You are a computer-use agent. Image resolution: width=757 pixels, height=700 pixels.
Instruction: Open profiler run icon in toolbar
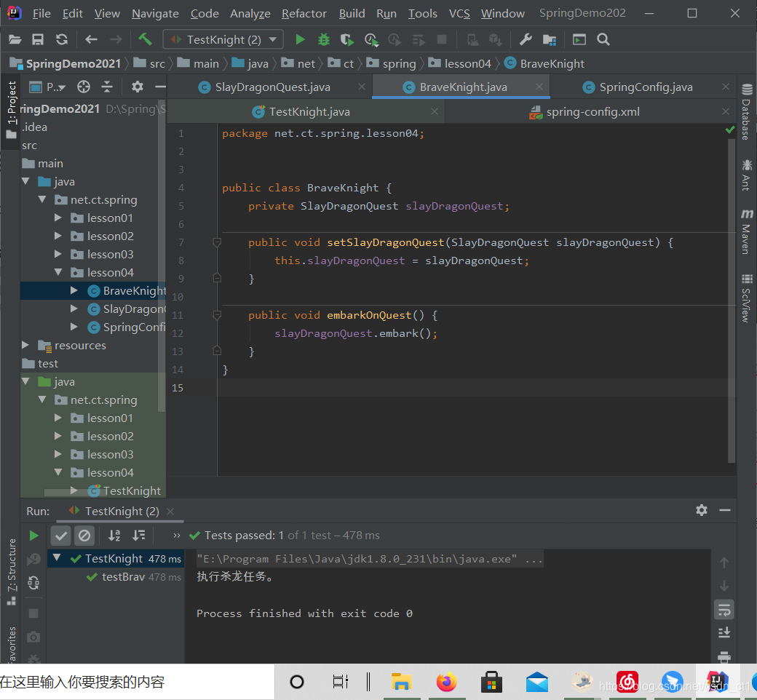[370, 39]
